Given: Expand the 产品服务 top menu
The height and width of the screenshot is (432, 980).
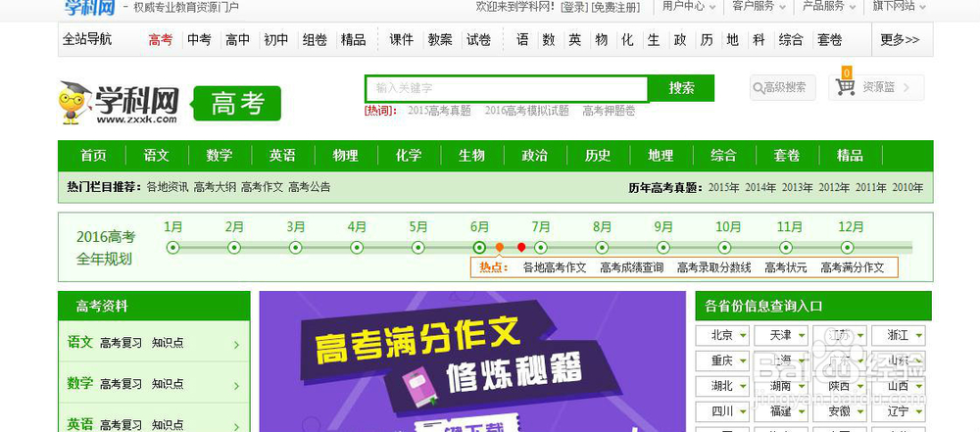Looking at the screenshot, I should pos(829,6).
